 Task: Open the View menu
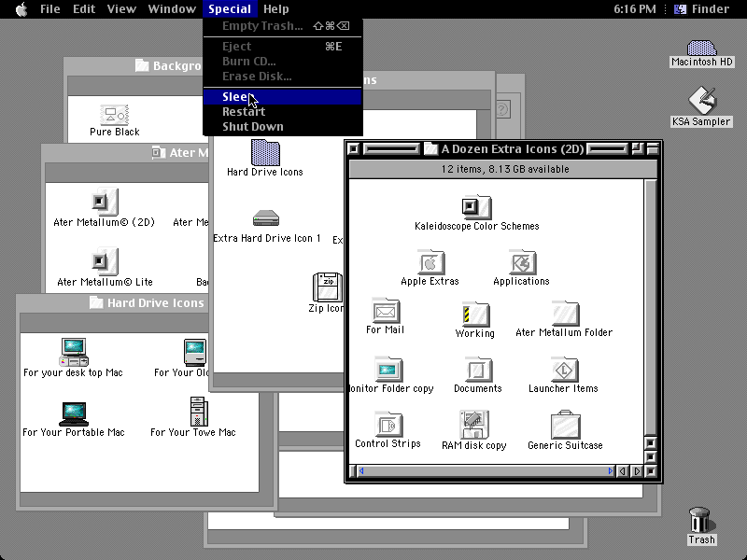pos(121,9)
